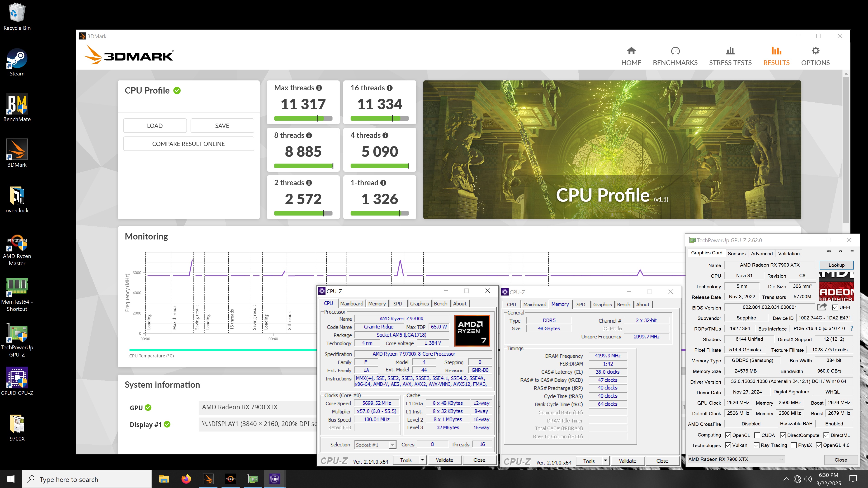Screen dimensions: 868x488
Task: Select the 9700X folder on desktop
Action: (17, 428)
